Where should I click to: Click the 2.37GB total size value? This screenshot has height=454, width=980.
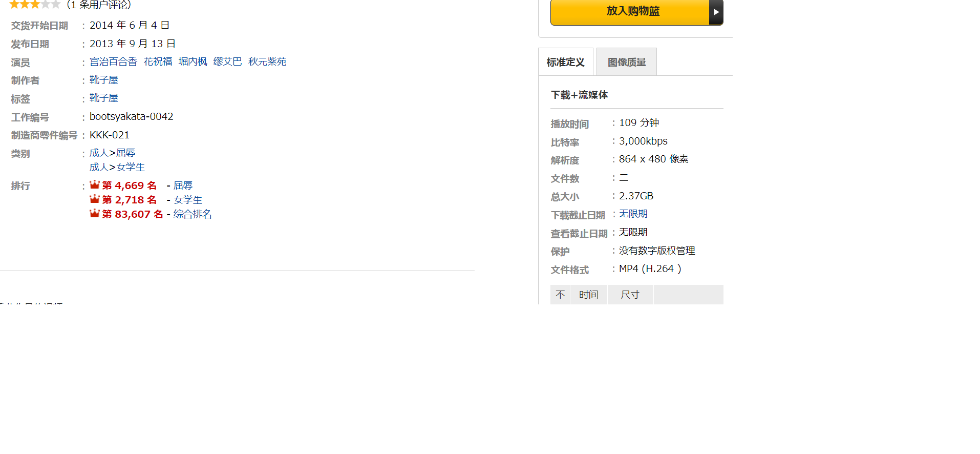636,196
